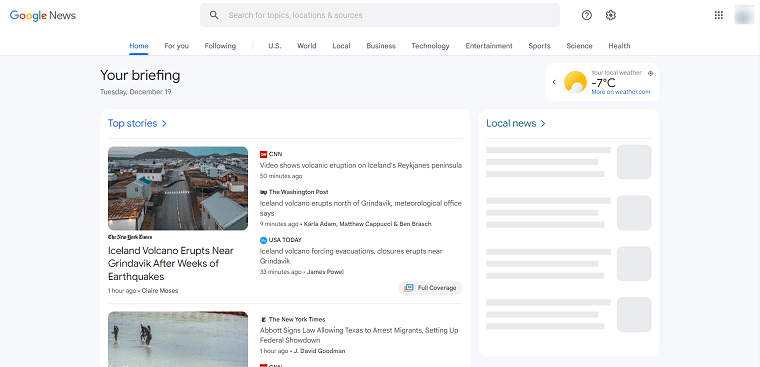Screen dimensions: 760x367
Task: Open the Local section tab
Action: click(341, 46)
